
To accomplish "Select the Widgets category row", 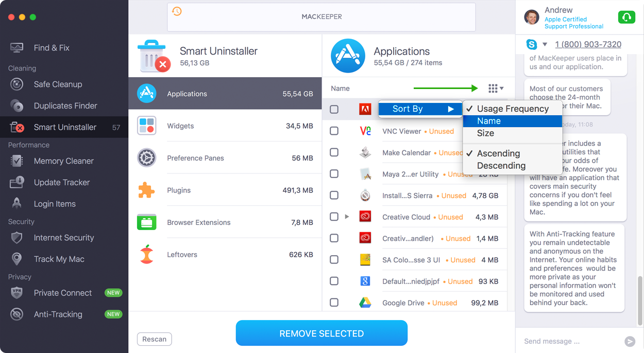I will click(x=225, y=126).
